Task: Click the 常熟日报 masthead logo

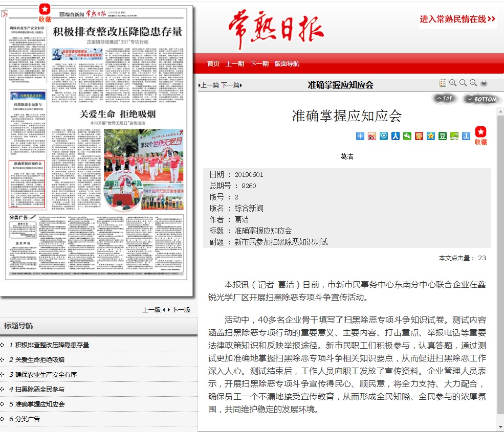Action: click(276, 30)
